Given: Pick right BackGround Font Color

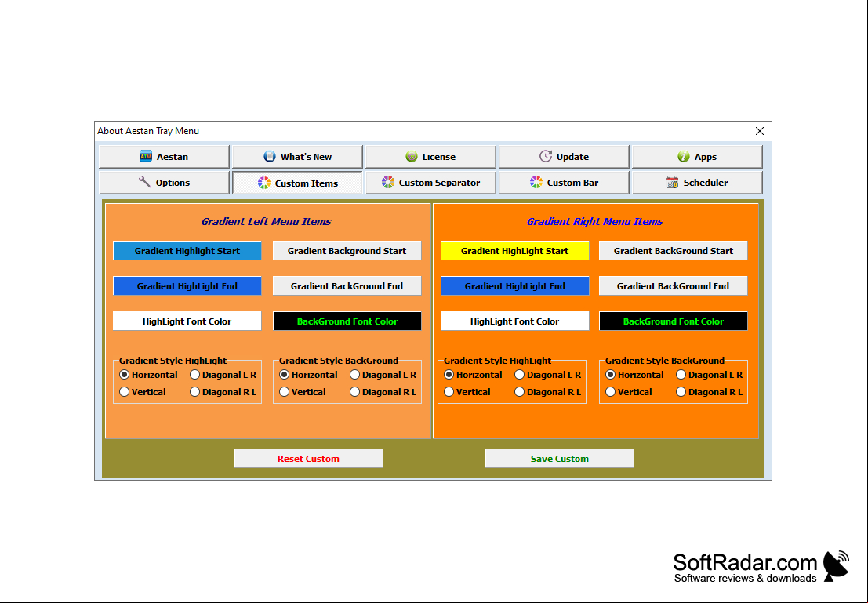Looking at the screenshot, I should [673, 321].
